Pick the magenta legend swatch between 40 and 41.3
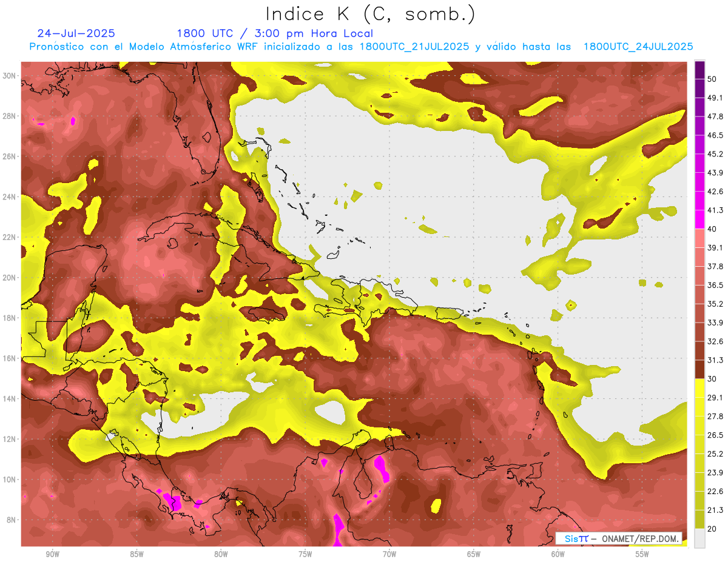The image size is (728, 562). click(699, 219)
